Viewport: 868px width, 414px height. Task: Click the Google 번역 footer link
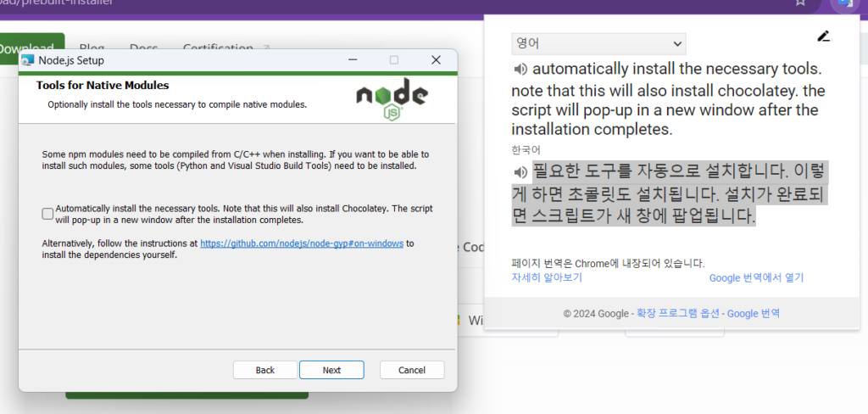pos(754,313)
